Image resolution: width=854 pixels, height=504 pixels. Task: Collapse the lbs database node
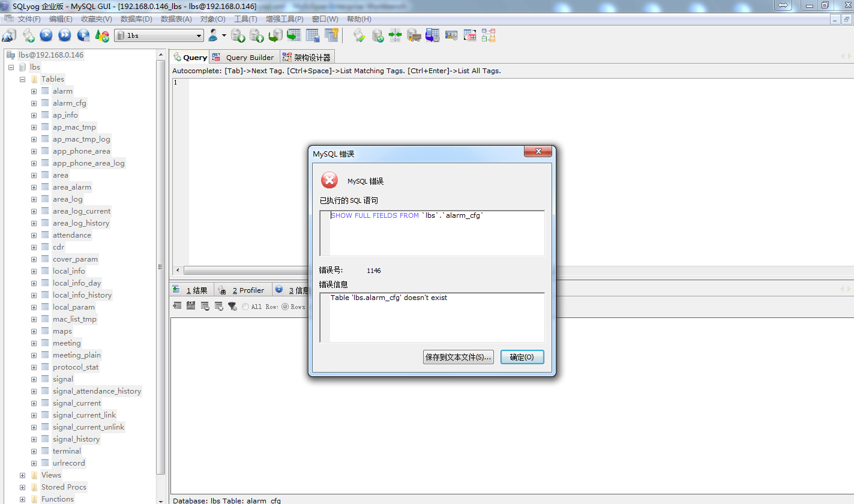pos(11,67)
